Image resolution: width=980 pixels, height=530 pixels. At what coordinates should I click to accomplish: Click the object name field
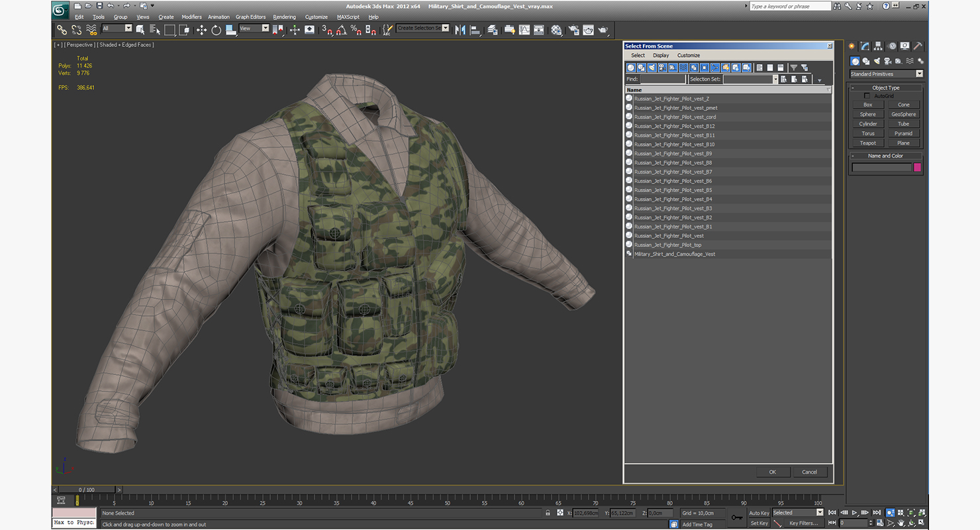coord(882,168)
